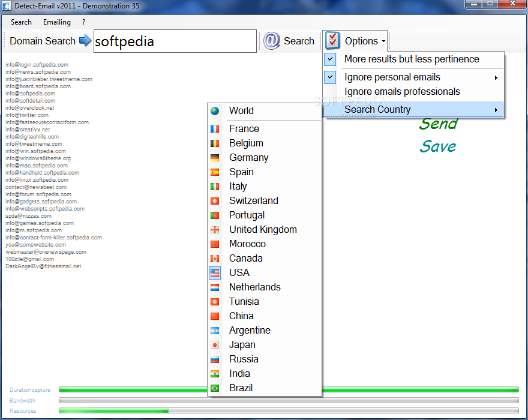Image resolution: width=528 pixels, height=420 pixels.
Task: Click the Russia flag icon
Action: 215,359
